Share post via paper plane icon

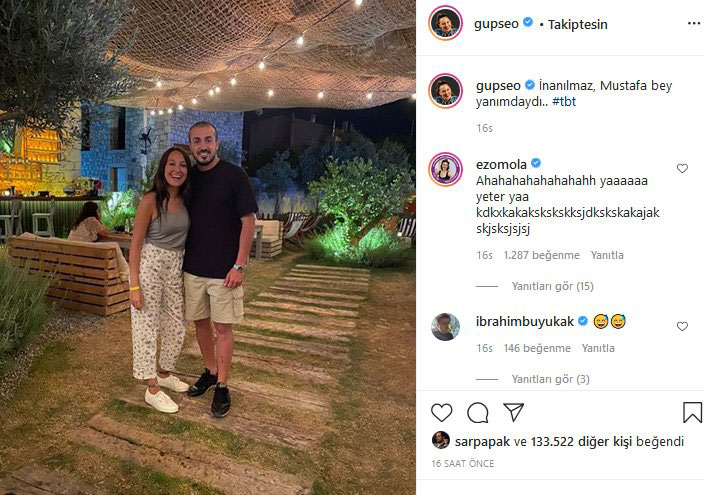click(513, 412)
